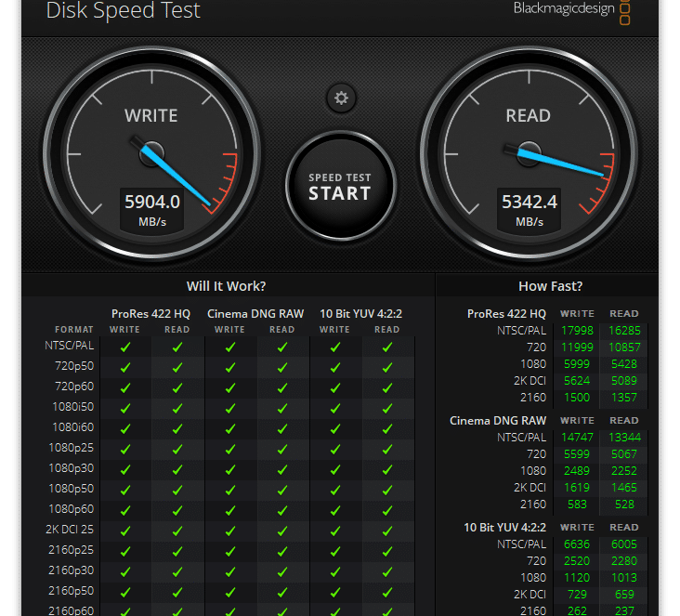Click the Disk Speed Test title
This screenshot has height=616, width=680.
(124, 10)
